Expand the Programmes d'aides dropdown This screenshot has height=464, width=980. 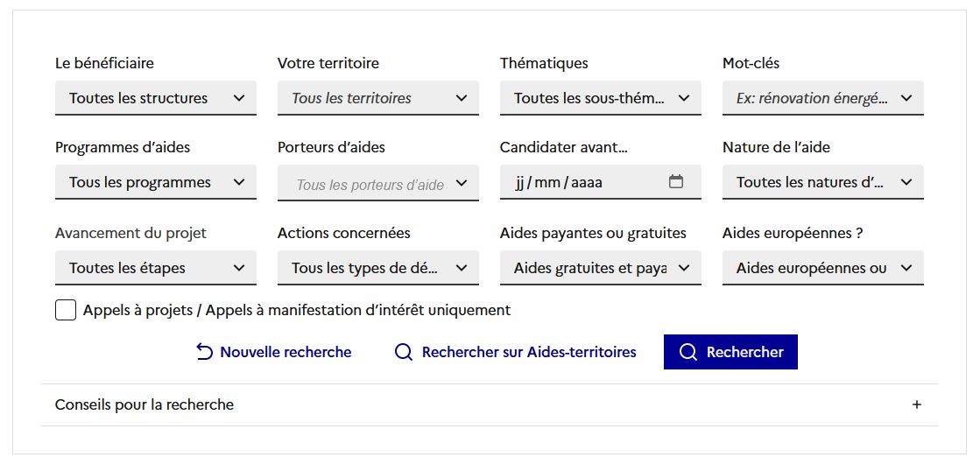[156, 182]
